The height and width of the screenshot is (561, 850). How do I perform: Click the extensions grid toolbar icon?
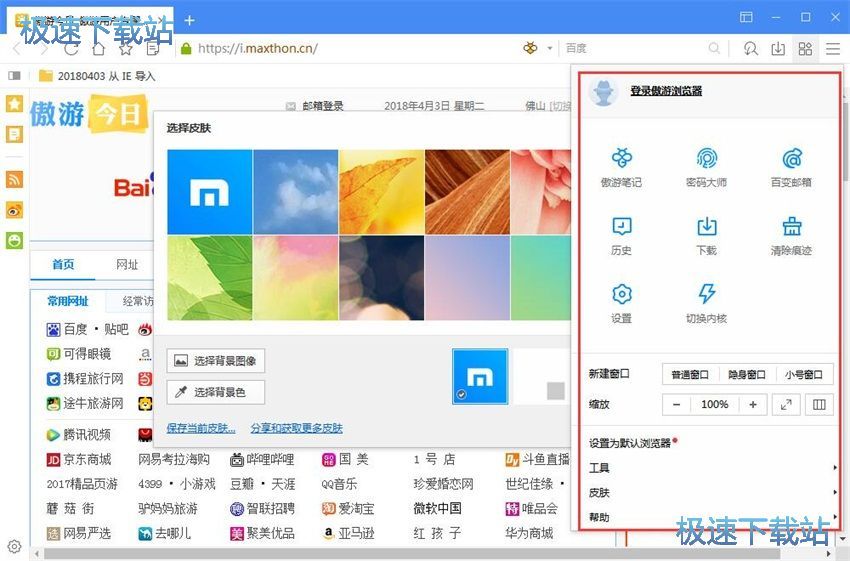coord(805,49)
